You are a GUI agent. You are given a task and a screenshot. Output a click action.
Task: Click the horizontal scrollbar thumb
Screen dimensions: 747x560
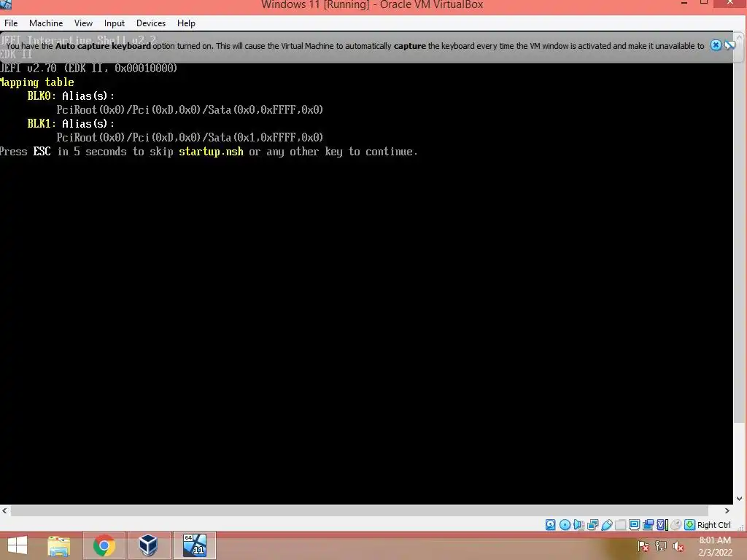(x=359, y=510)
